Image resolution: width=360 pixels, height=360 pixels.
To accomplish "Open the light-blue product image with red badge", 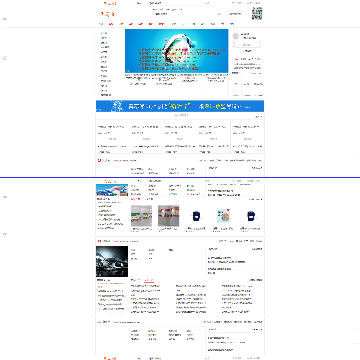I will (222, 216).
